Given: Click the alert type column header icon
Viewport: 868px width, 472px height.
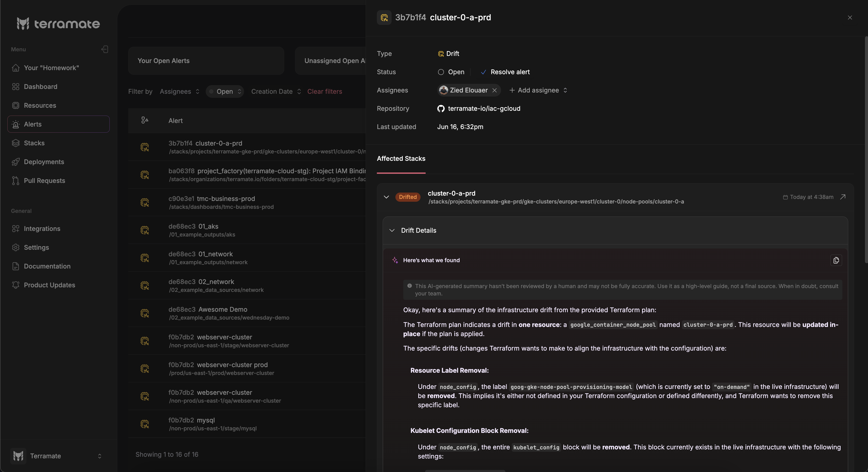Looking at the screenshot, I should point(144,120).
